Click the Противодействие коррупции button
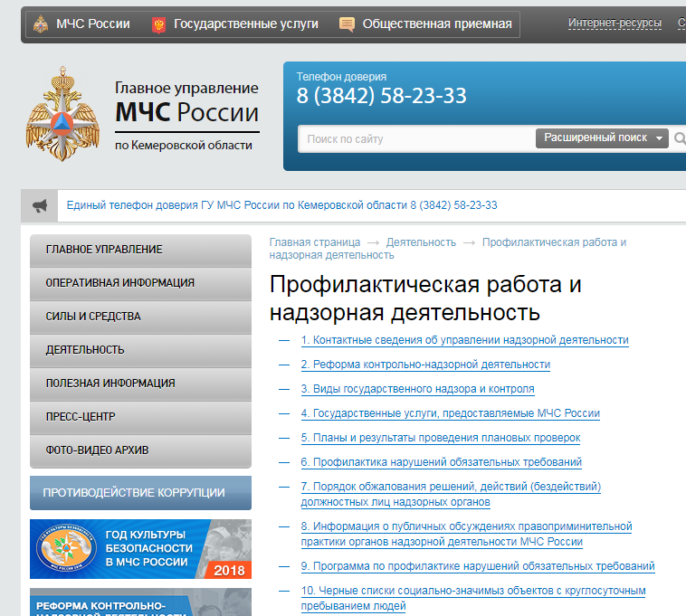Image resolution: width=686 pixels, height=616 pixels. (x=140, y=493)
